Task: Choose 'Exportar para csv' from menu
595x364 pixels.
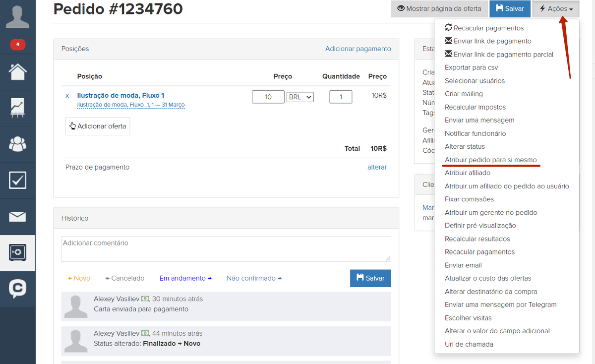Action: [x=471, y=67]
